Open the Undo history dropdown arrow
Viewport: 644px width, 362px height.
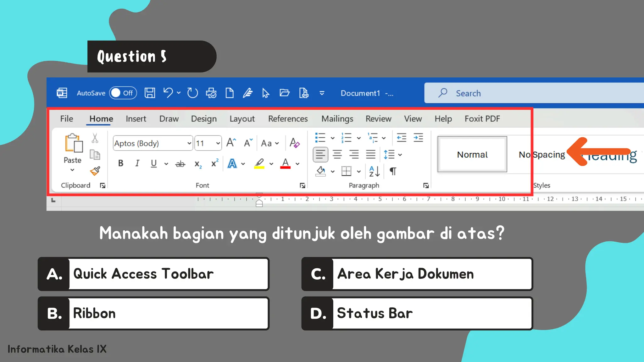pos(179,93)
